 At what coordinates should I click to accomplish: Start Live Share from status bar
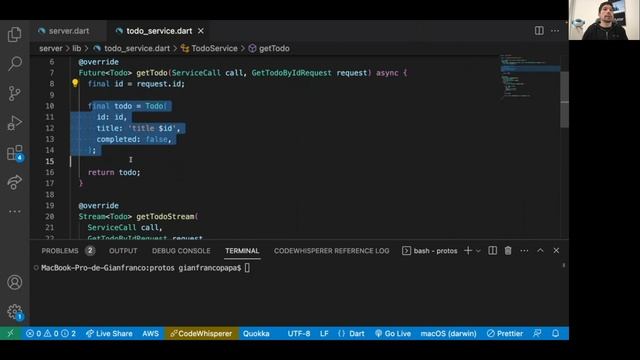pos(109,333)
